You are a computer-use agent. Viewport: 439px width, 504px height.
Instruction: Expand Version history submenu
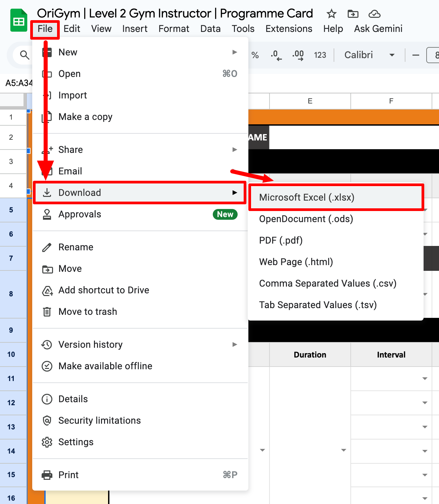(140, 344)
